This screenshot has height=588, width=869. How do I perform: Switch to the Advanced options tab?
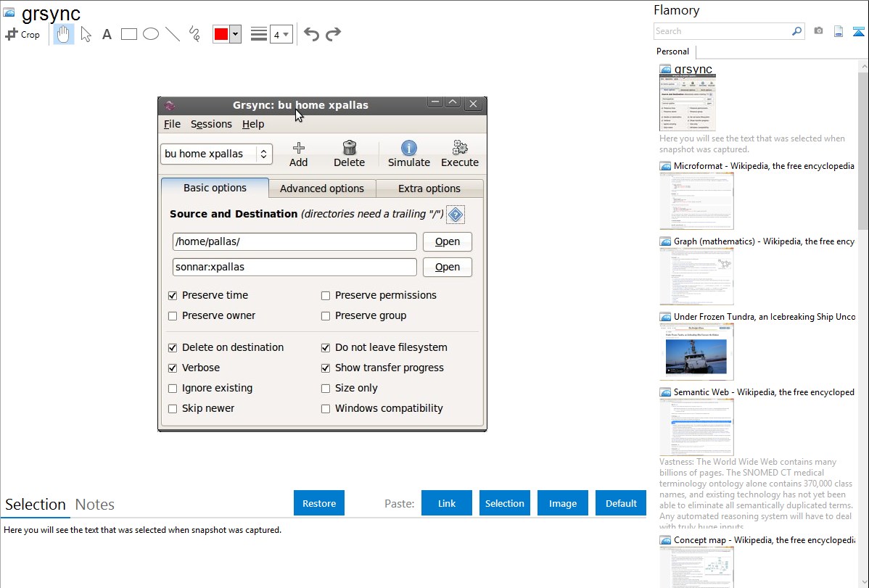[x=322, y=189]
